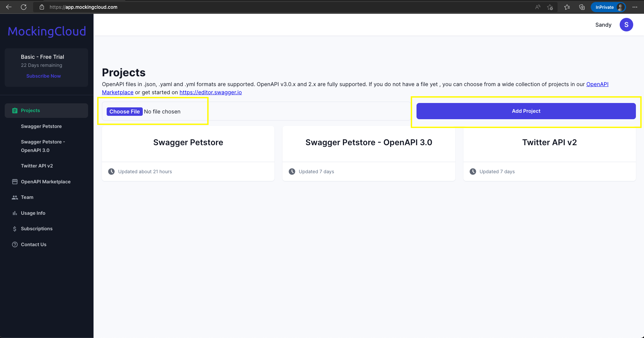Open browser settings ellipsis menu
Screen dimensions: 644x338
pyautogui.click(x=635, y=7)
